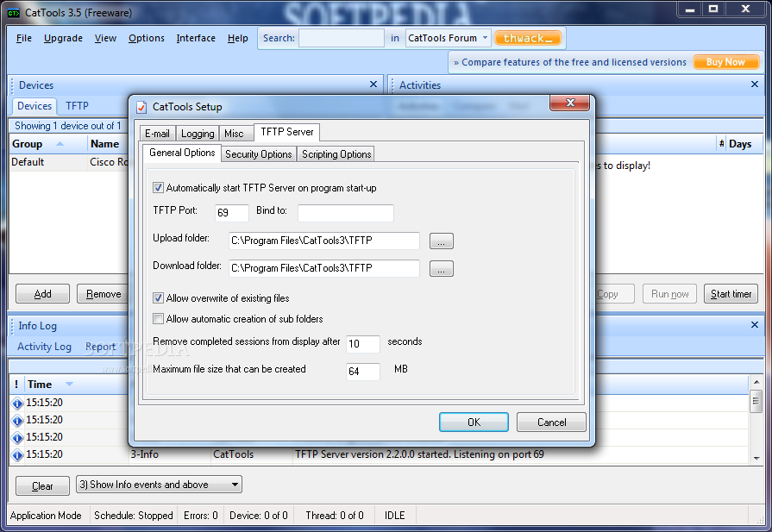Open the Help menu
The height and width of the screenshot is (532, 772).
[x=237, y=38]
